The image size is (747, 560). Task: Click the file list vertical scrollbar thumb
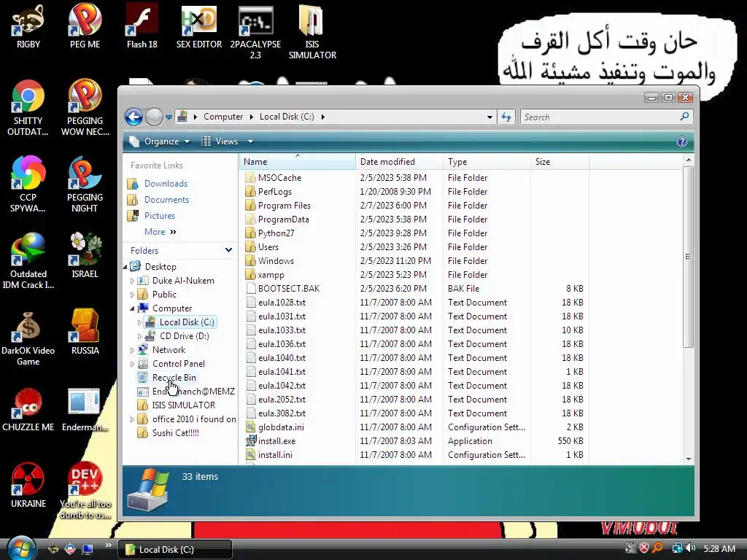[x=688, y=257]
